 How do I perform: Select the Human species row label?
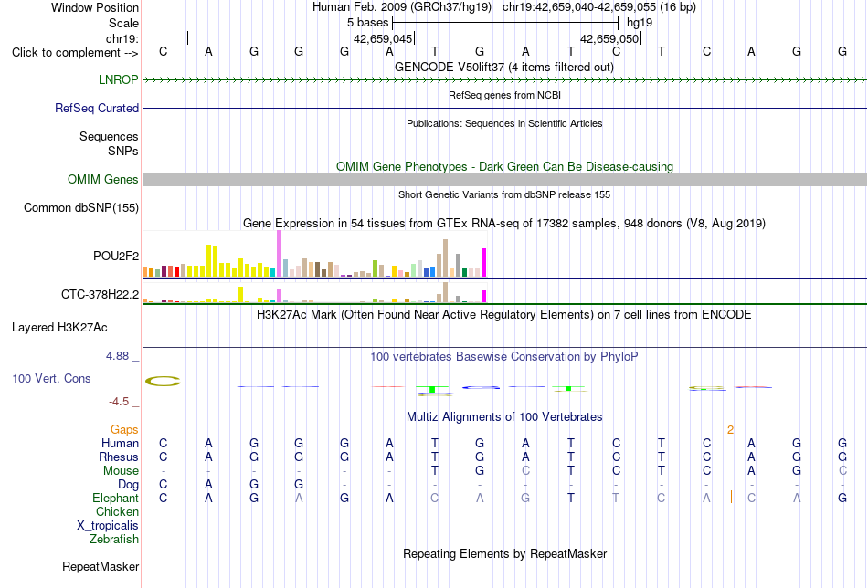click(120, 443)
